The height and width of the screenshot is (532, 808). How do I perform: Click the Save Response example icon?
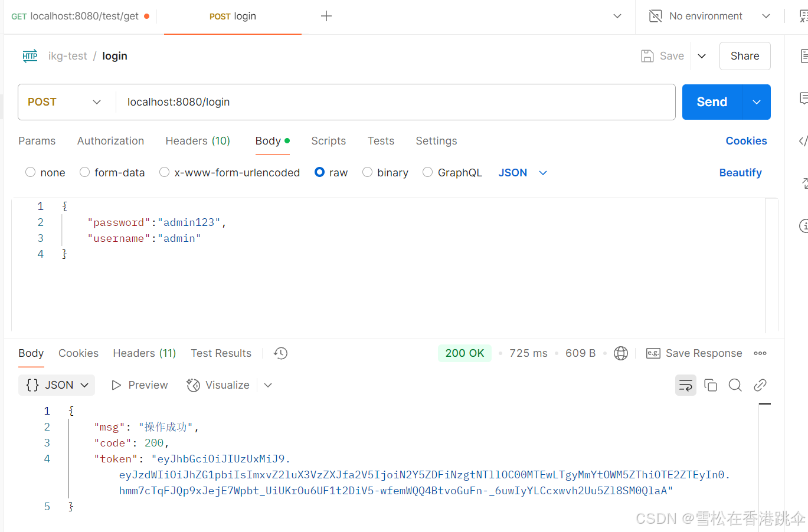tap(653, 353)
